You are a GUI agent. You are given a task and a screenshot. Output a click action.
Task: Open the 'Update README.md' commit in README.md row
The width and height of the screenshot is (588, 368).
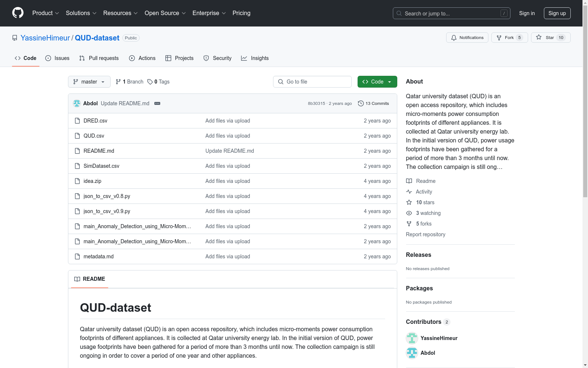(x=230, y=151)
